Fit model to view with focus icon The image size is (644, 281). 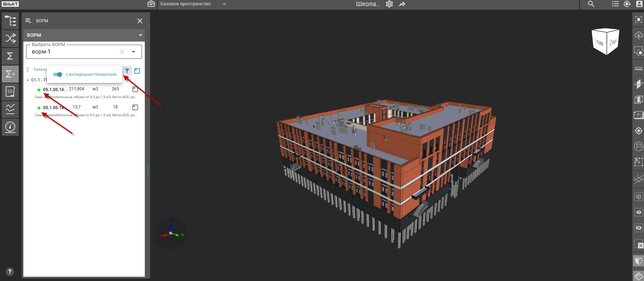click(638, 20)
